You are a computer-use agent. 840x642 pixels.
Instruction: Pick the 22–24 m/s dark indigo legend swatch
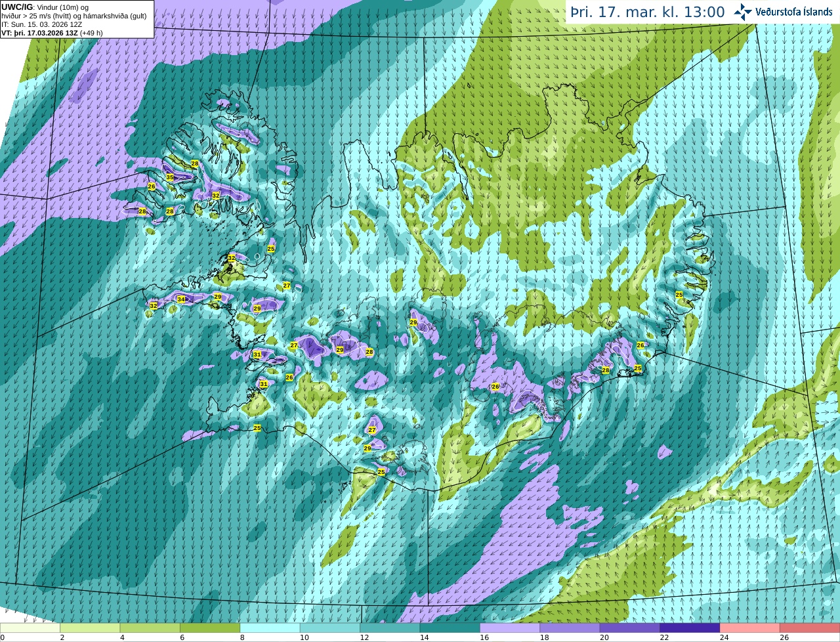(690, 628)
